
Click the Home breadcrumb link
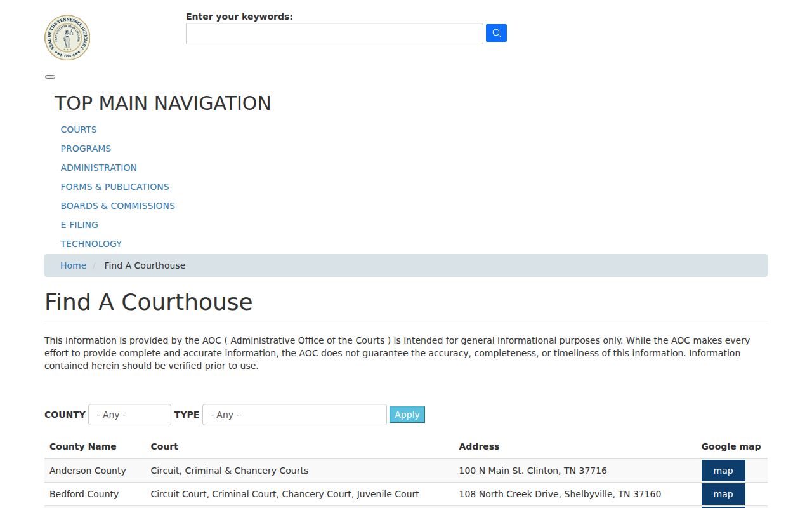click(x=74, y=265)
